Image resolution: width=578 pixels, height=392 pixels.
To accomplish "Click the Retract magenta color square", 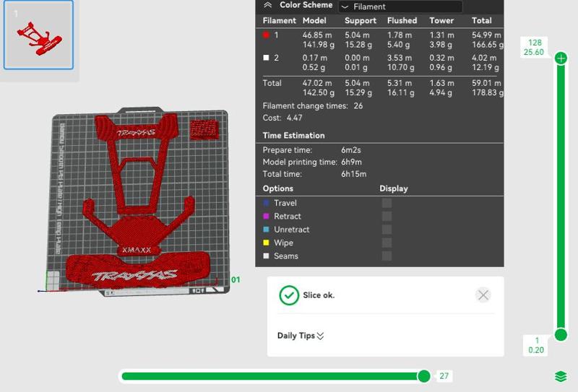I will click(x=266, y=217).
